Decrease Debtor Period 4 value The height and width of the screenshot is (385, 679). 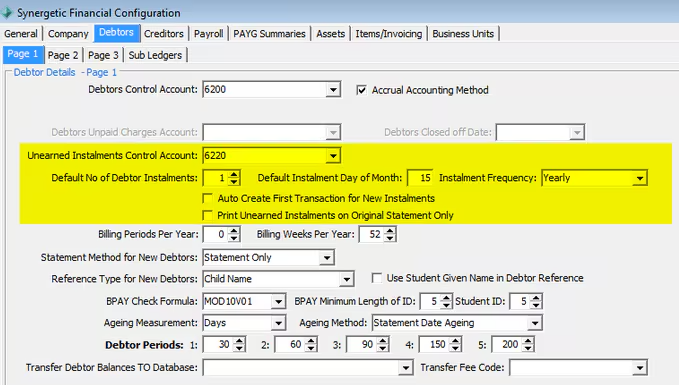point(455,348)
